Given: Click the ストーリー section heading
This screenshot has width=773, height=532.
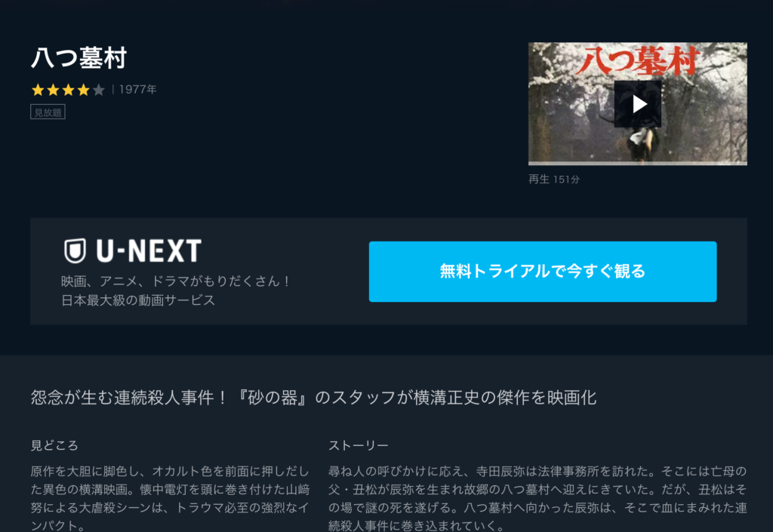Looking at the screenshot, I should tap(359, 446).
